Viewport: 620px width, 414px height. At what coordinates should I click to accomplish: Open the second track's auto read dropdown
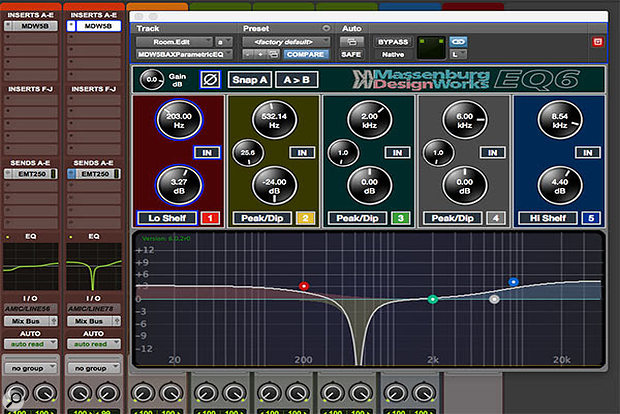(x=94, y=344)
